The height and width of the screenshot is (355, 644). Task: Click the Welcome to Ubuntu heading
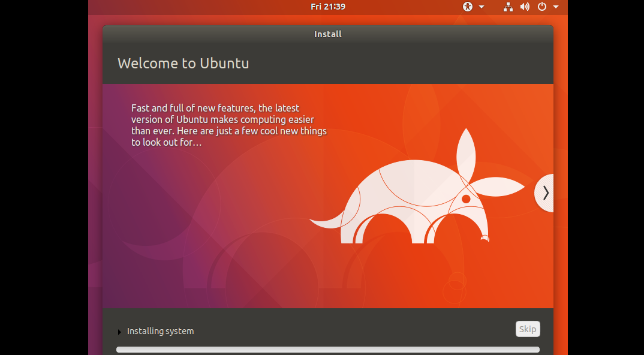tap(183, 64)
